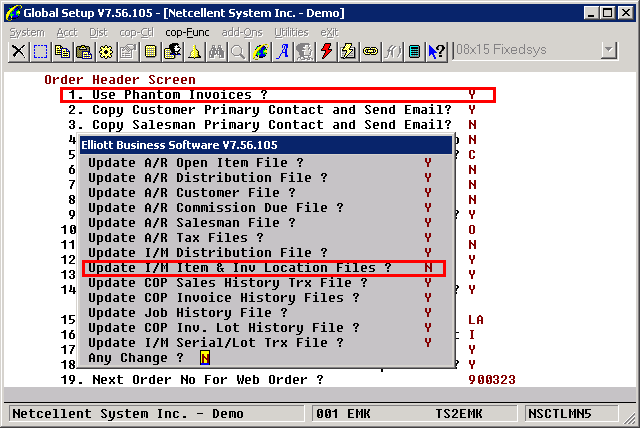This screenshot has height=428, width=640.
Task: Click the notes with face icon
Action: 172,52
